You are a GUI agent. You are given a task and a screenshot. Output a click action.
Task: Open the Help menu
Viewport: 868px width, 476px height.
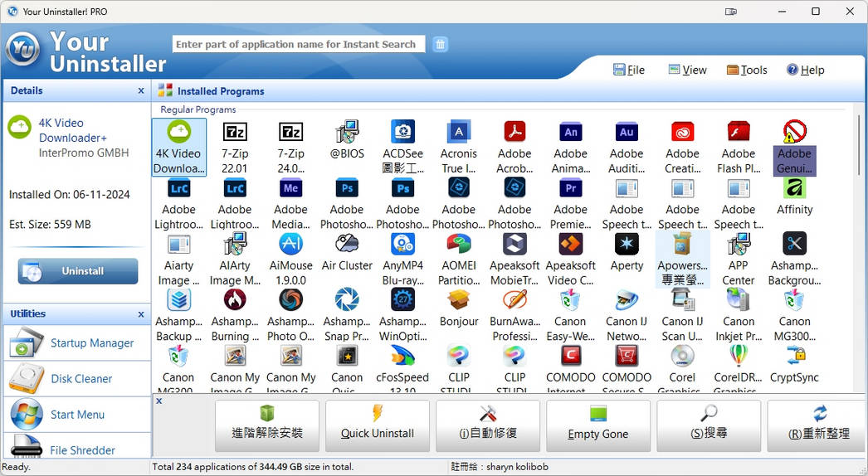click(x=806, y=70)
